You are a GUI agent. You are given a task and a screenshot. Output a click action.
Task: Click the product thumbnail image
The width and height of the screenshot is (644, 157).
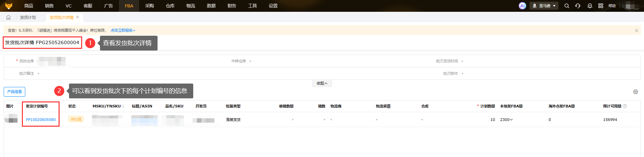pos(11,119)
